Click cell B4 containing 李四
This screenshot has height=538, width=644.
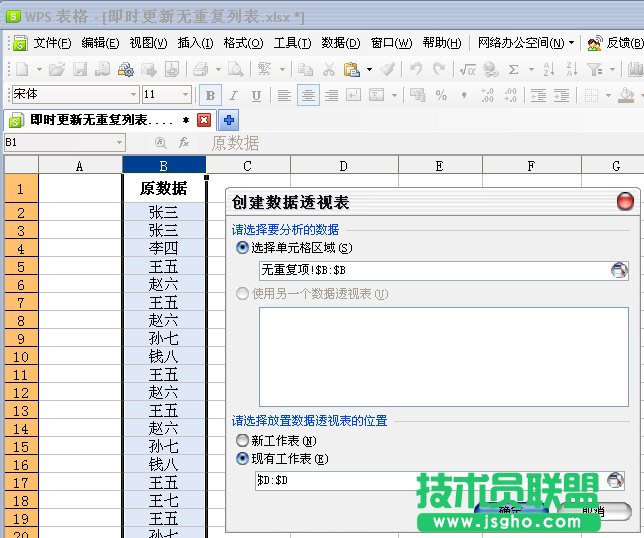point(164,248)
